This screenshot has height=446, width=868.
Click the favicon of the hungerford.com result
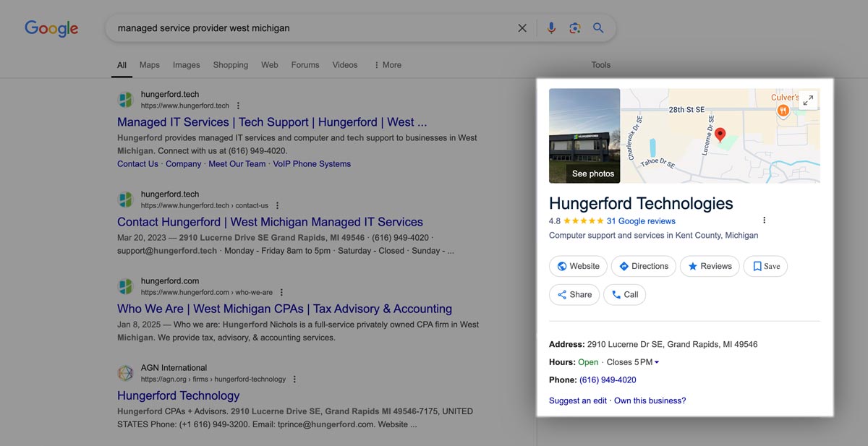pyautogui.click(x=126, y=286)
